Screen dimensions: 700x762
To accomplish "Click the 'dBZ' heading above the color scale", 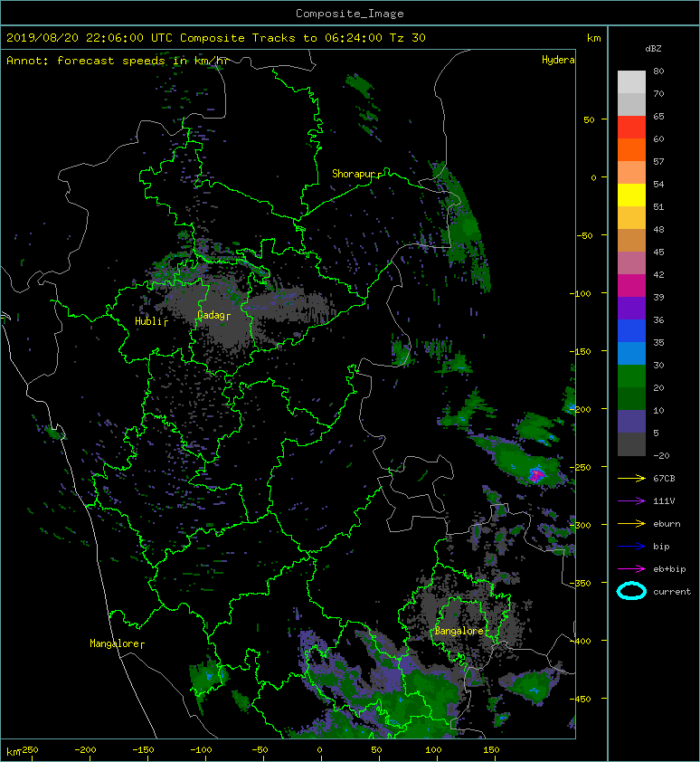I will (653, 49).
